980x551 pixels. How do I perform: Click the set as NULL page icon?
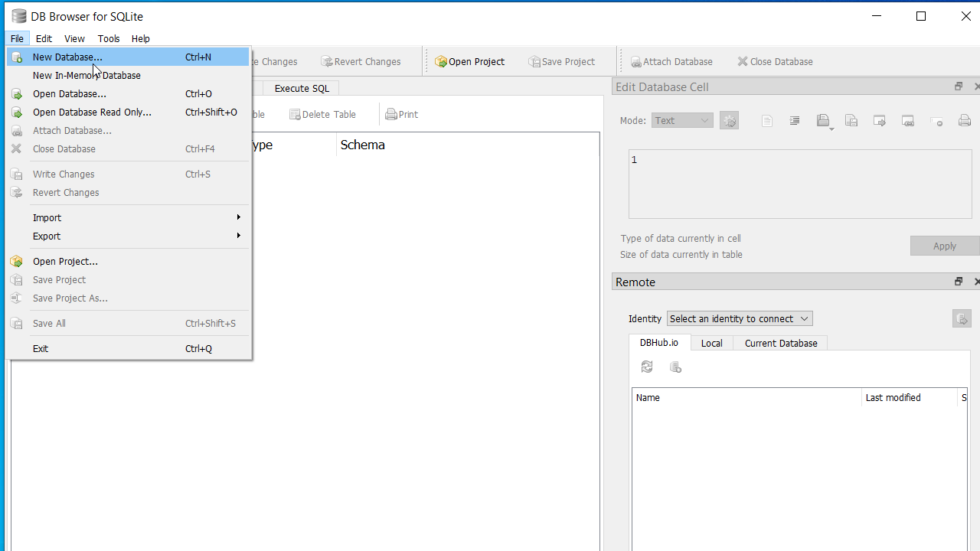point(767,120)
